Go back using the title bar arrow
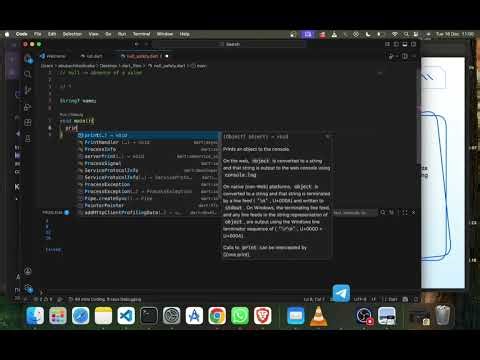The height and width of the screenshot is (360, 480). click(136, 44)
